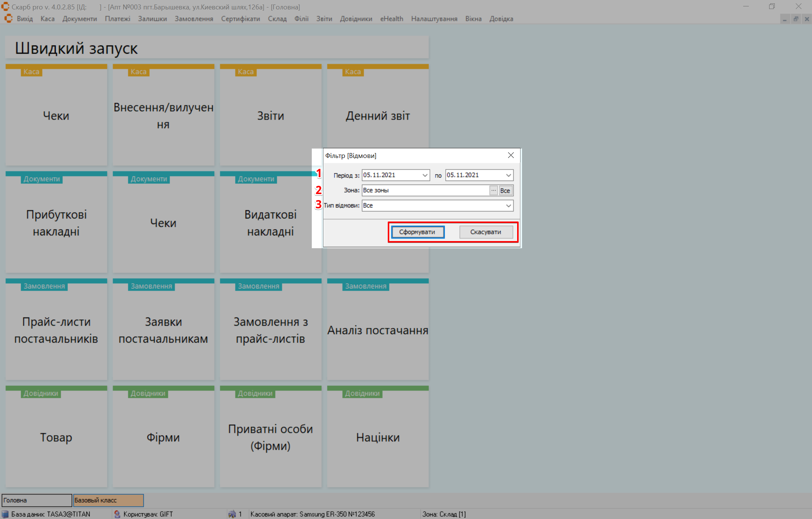Click the Все button in the Зона row

tap(505, 190)
